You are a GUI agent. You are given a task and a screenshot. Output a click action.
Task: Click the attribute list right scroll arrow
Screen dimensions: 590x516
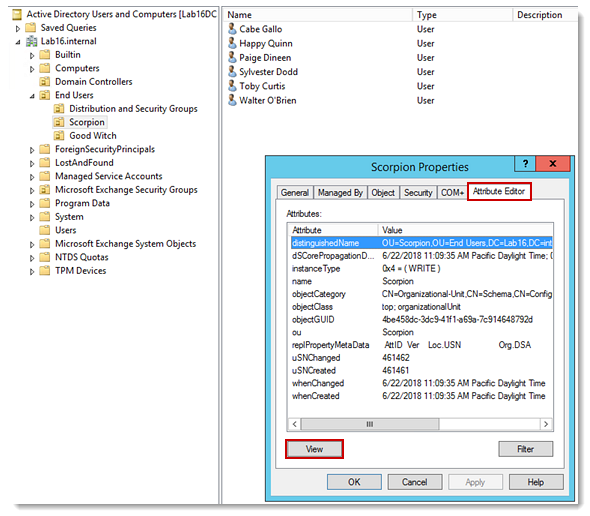click(546, 424)
